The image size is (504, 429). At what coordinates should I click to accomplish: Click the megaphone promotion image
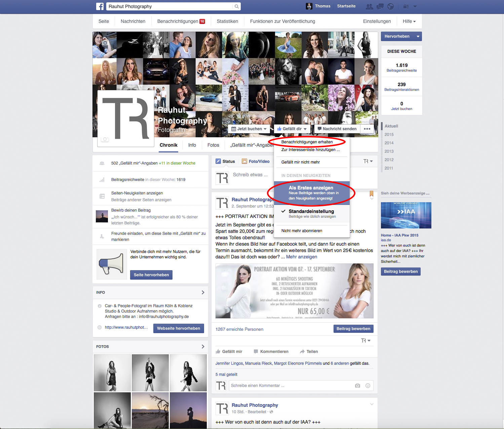click(x=112, y=264)
